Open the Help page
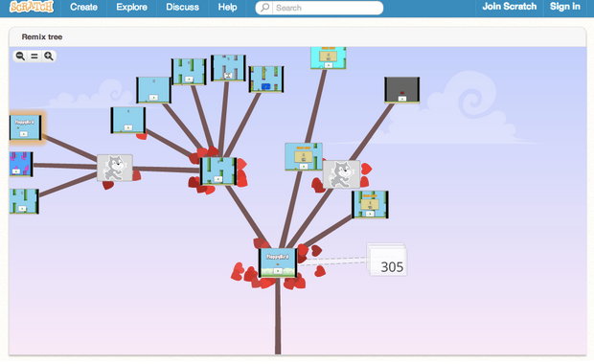The image size is (594, 364). click(x=227, y=8)
